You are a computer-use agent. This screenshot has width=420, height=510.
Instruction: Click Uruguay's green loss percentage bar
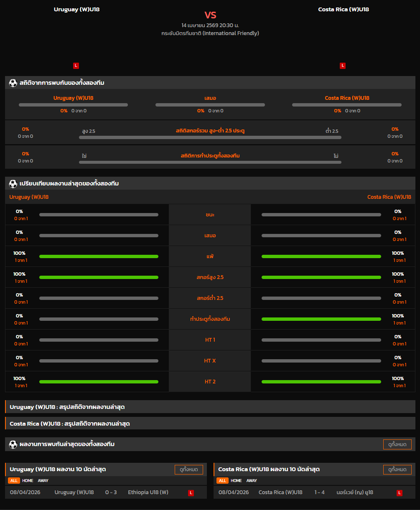[x=99, y=256]
